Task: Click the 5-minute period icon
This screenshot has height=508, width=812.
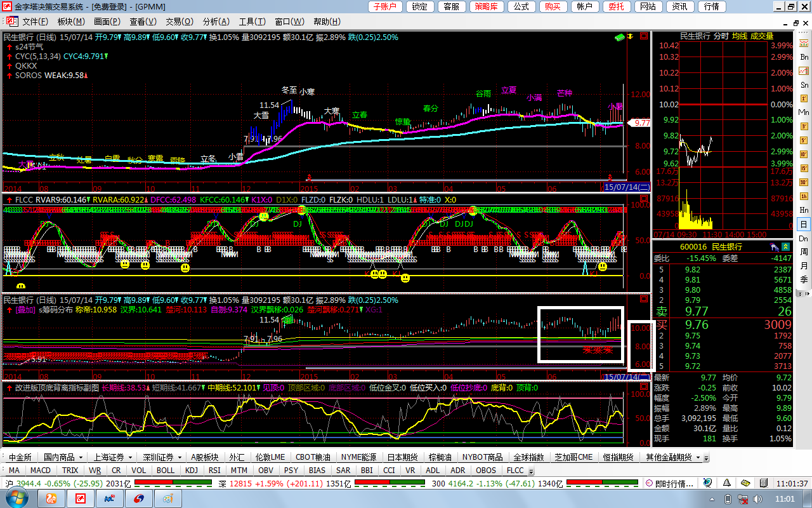Action: (x=804, y=140)
